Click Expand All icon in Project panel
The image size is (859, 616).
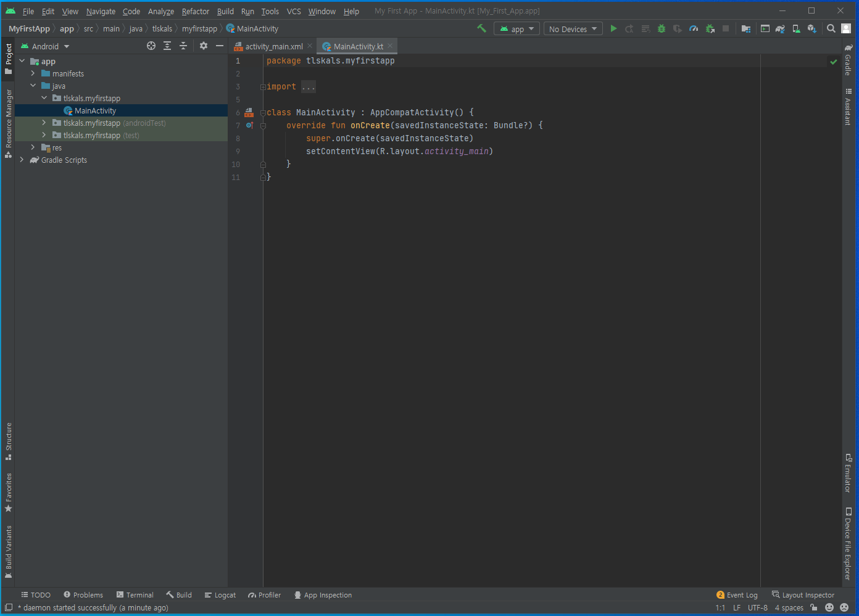[x=167, y=46]
